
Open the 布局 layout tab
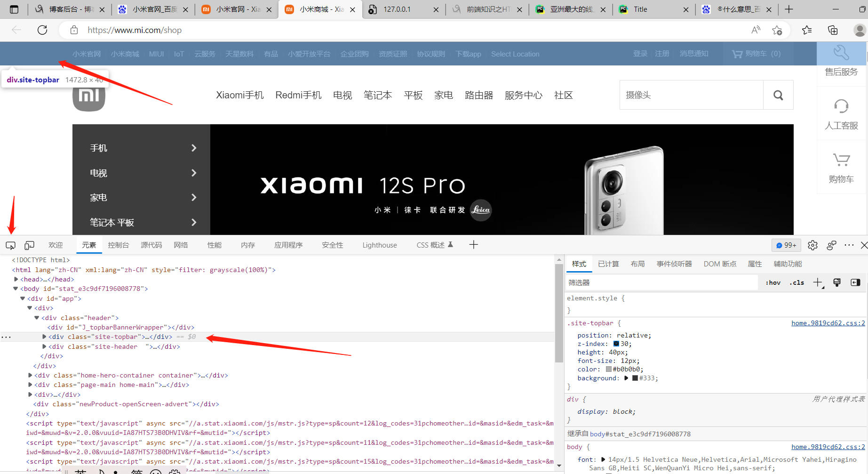pos(637,264)
